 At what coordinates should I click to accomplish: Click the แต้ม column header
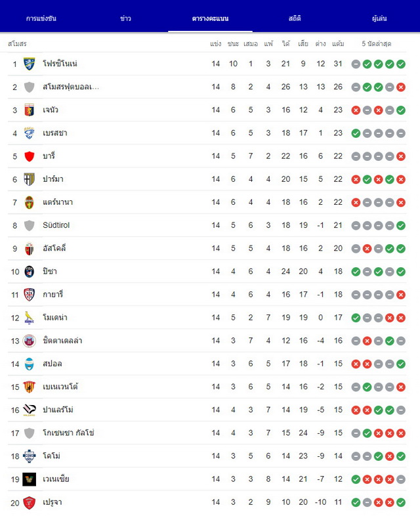pos(338,43)
